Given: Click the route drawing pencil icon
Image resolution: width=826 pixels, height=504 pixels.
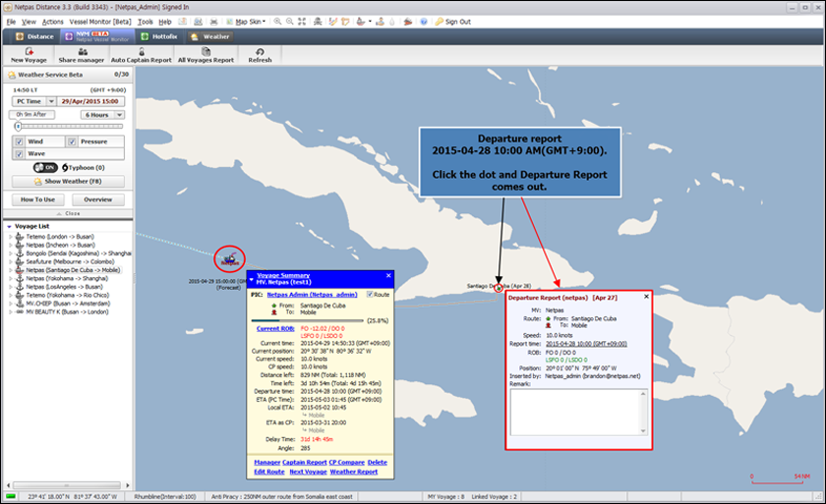Looking at the screenshot, I should coord(333,22).
